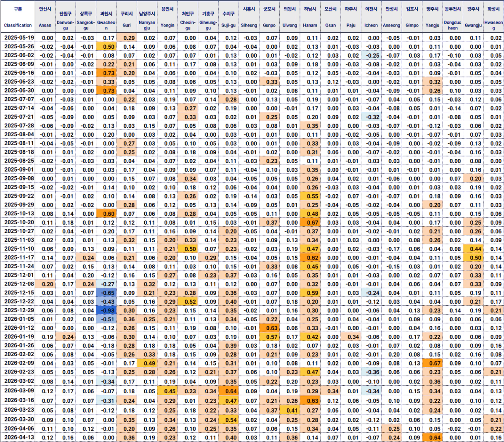
Task: Click Gwacheon's 0.60 value on 2025-10-13
Action: point(106,214)
